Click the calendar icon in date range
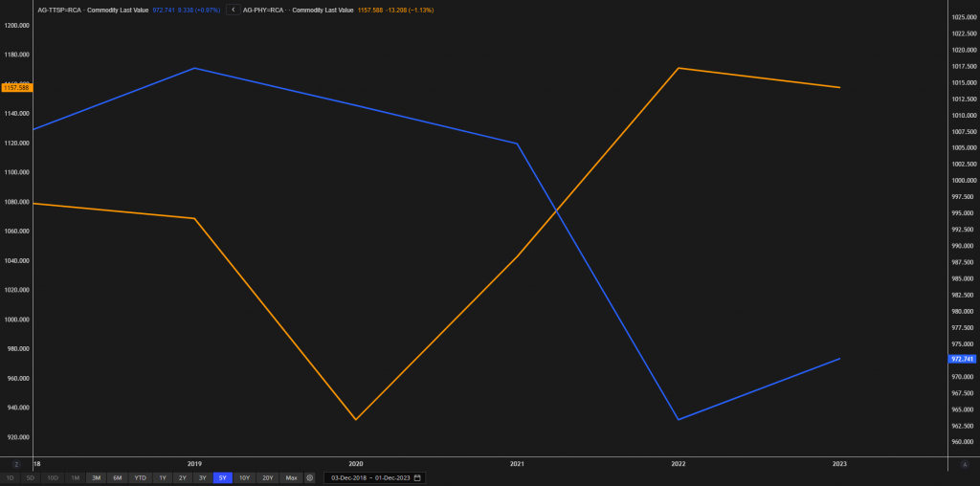 417,477
